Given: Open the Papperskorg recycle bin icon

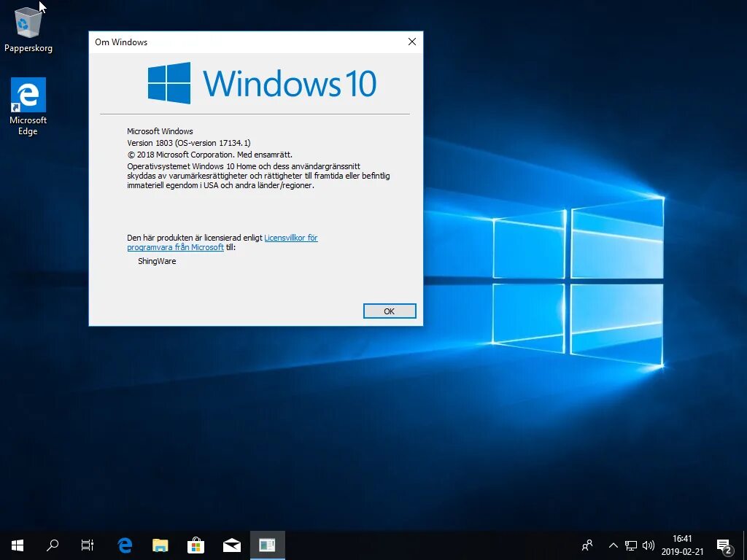Looking at the screenshot, I should (x=28, y=31).
